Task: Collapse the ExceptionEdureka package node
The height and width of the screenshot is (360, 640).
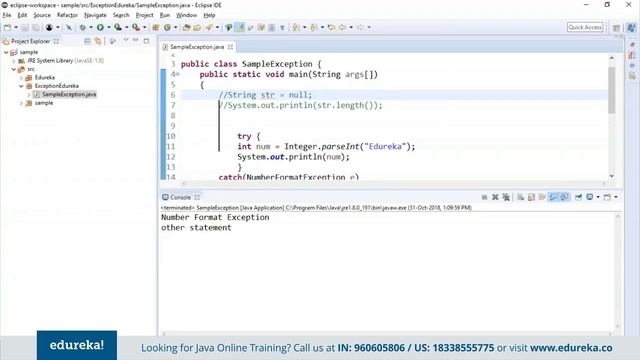Action: point(21,86)
